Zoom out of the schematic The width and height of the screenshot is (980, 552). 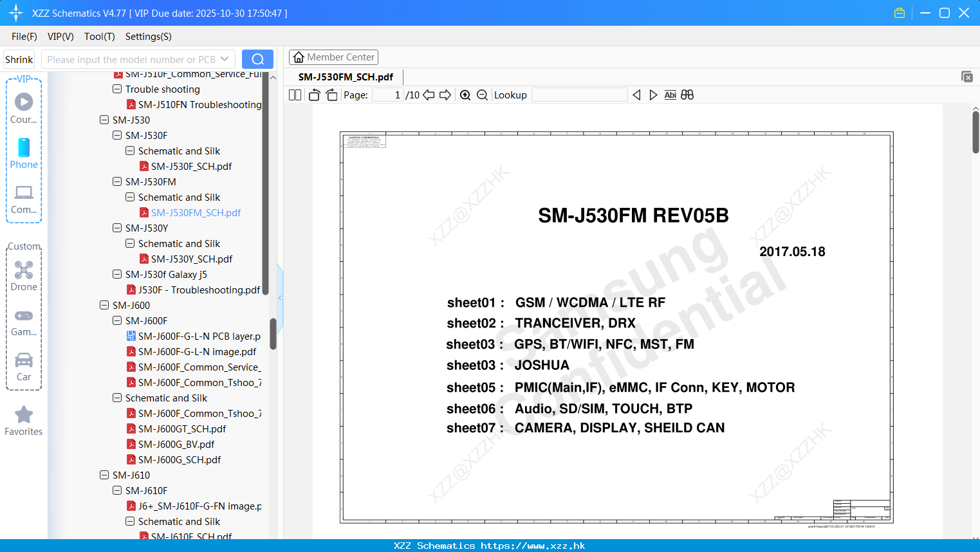482,95
